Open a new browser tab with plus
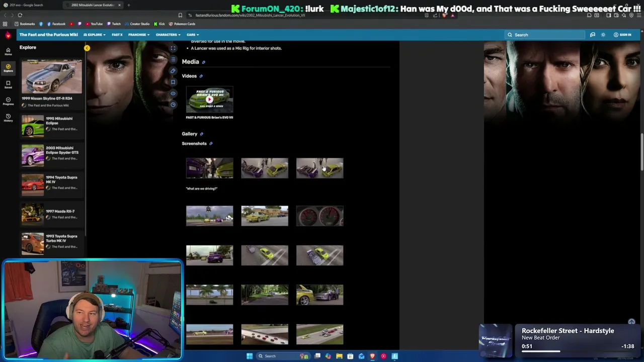This screenshot has height=362, width=644. point(129,5)
